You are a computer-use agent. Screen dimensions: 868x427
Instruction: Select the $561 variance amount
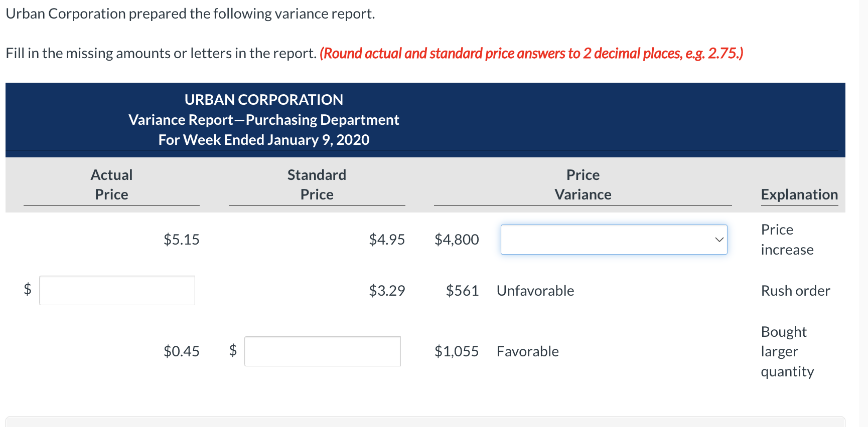click(462, 291)
